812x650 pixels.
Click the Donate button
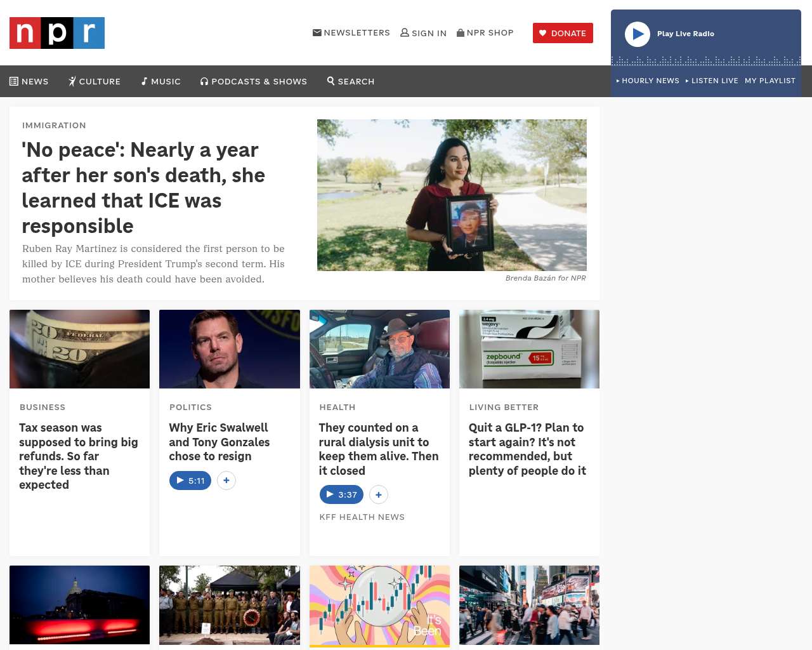click(563, 33)
